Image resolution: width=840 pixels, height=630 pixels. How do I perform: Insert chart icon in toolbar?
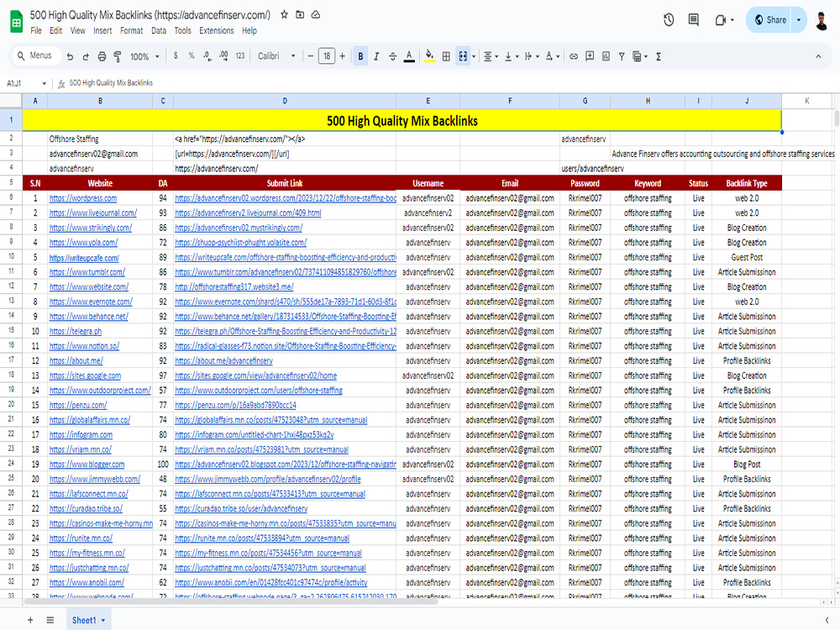coord(606,56)
